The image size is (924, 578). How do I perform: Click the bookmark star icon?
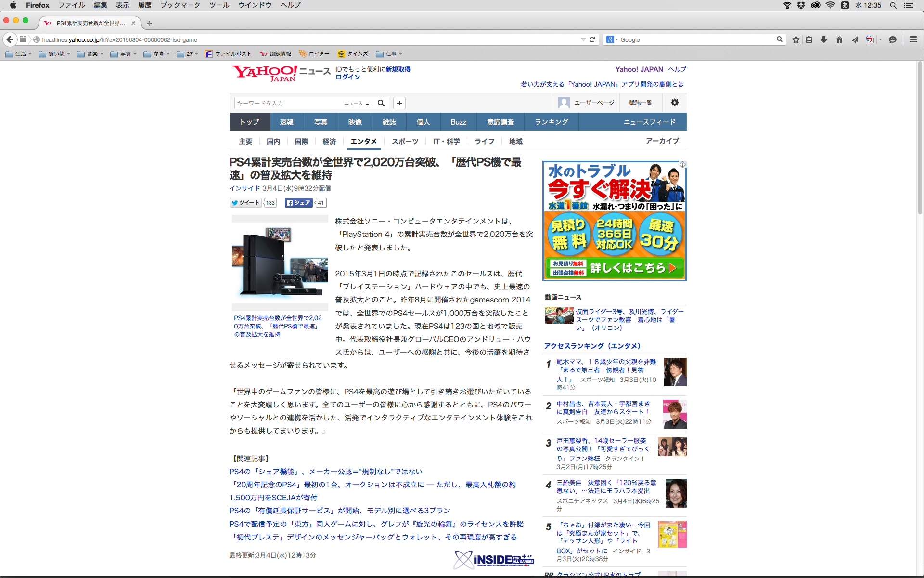click(796, 39)
